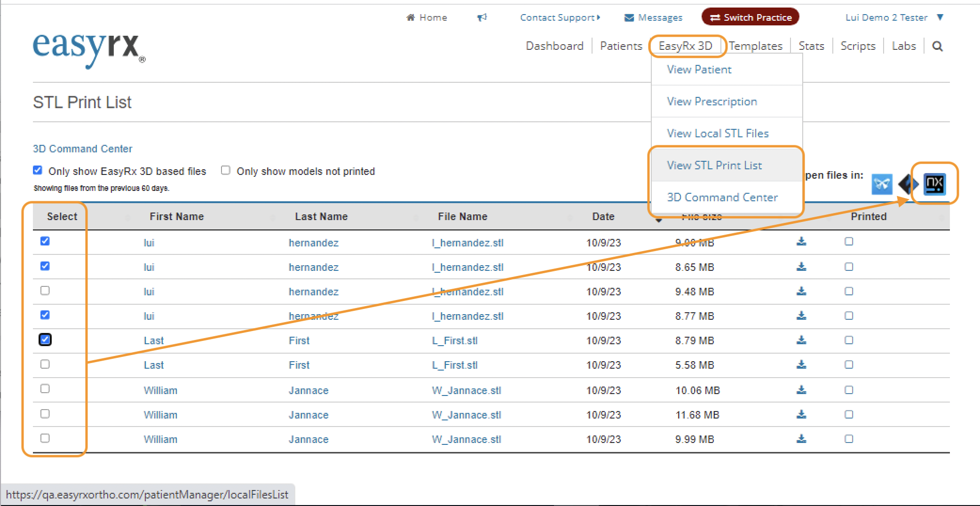This screenshot has width=980, height=506.
Task: Uncheck Only show EasyRx 3D based files
Action: point(38,170)
